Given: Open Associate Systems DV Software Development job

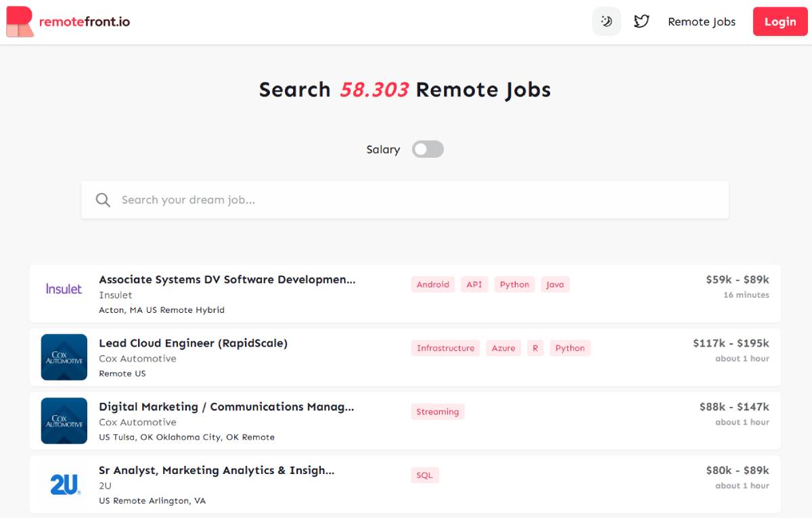Looking at the screenshot, I should pyautogui.click(x=227, y=280).
